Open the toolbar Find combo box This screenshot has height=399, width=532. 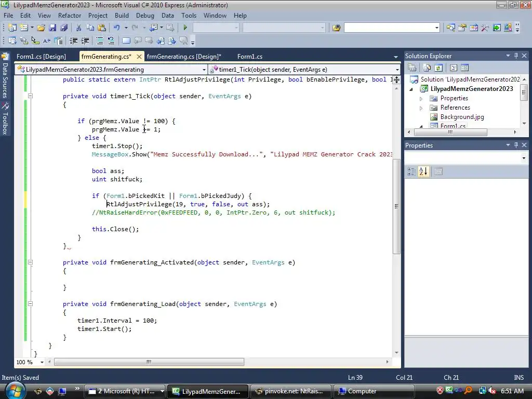392,28
